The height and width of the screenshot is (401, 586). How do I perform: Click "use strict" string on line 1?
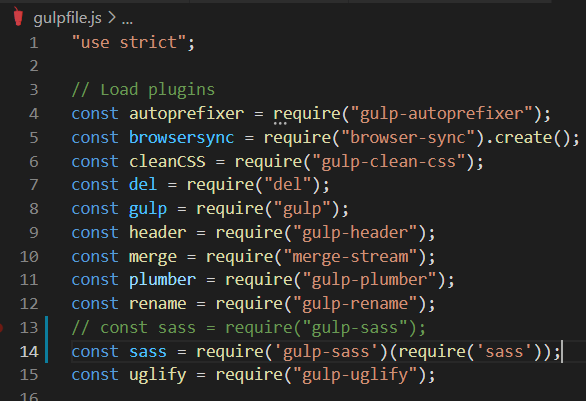pos(129,42)
